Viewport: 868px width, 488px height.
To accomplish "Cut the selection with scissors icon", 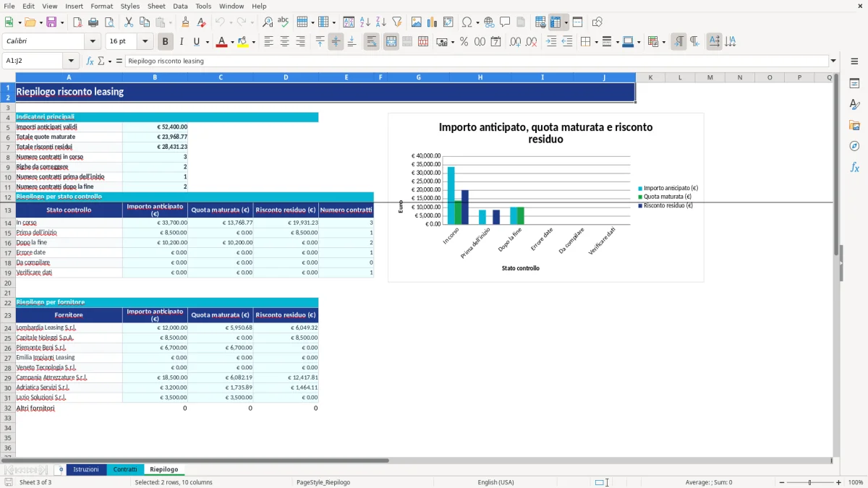I will click(x=129, y=22).
